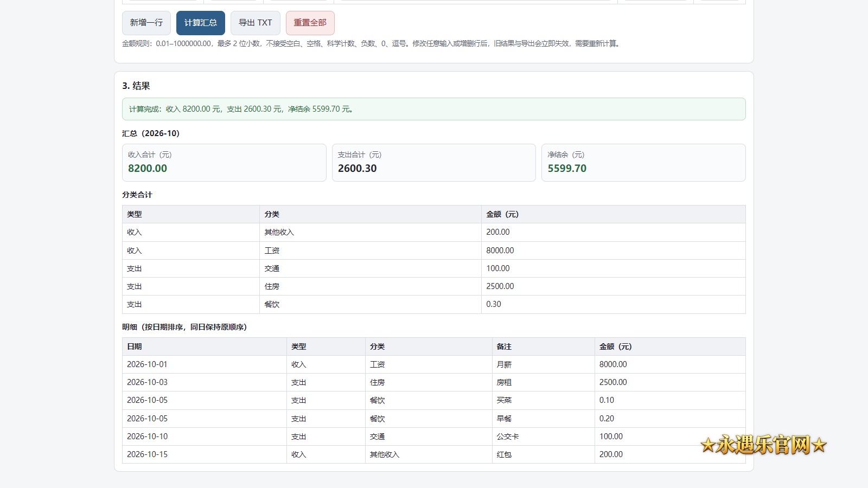Click income total value 8200.00
This screenshot has height=488, width=868.
[x=148, y=169]
